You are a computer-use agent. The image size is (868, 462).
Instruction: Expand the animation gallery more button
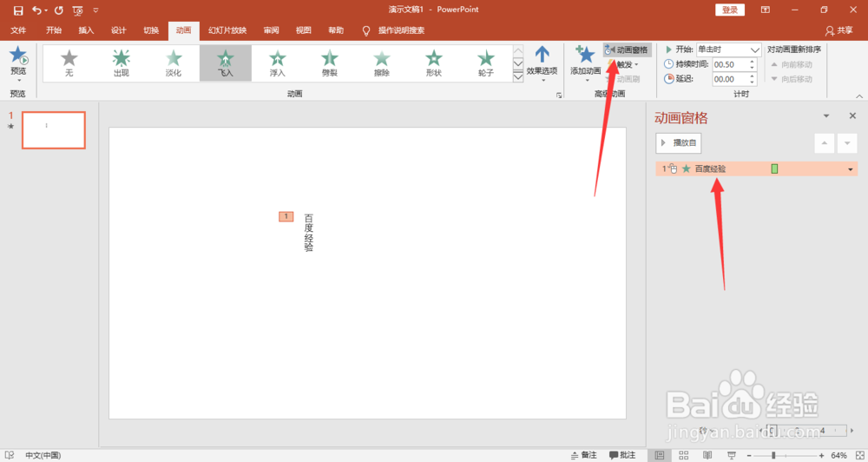pos(518,77)
